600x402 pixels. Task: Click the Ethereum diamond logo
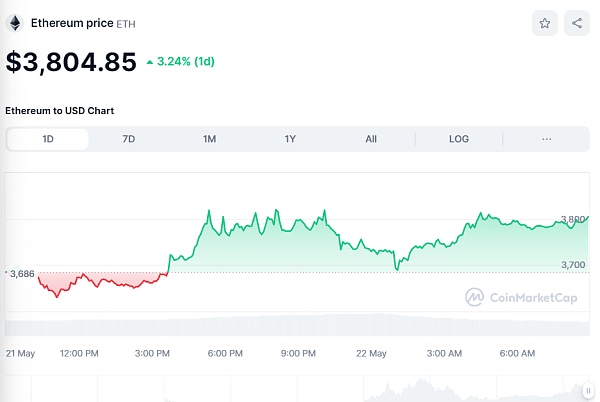click(x=16, y=22)
